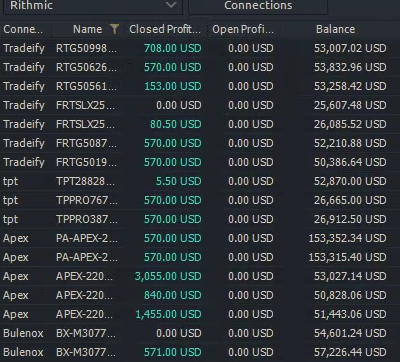Select account RTG50998 row name
The height and width of the screenshot is (362, 400).
pos(86,48)
